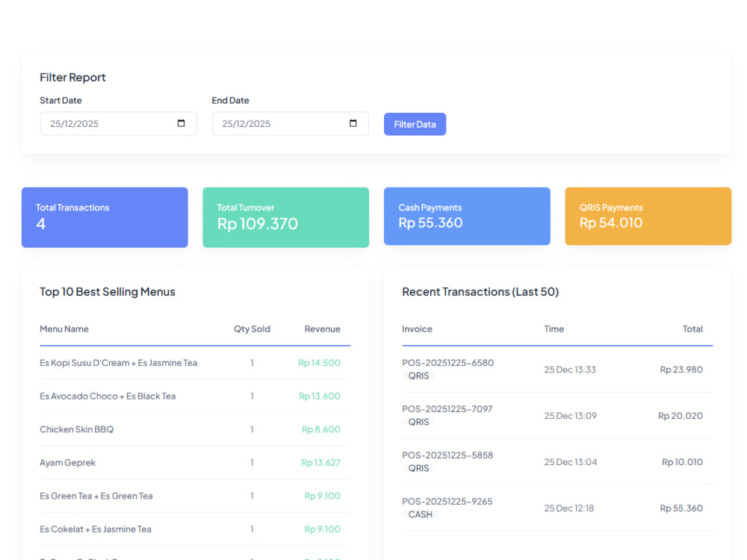Open the Start Date calendar picker icon
Screen dimensions: 747x560
point(181,123)
